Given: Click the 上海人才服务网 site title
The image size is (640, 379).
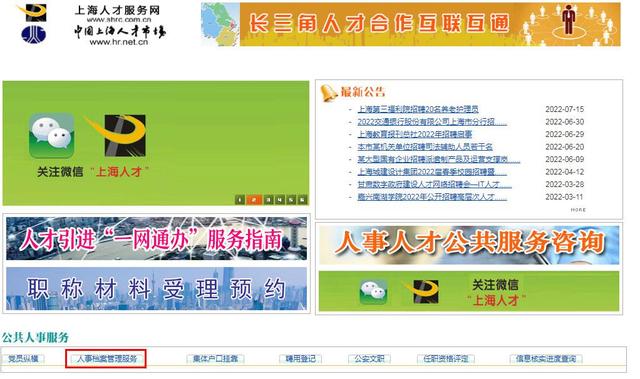Looking at the screenshot, I should (118, 10).
